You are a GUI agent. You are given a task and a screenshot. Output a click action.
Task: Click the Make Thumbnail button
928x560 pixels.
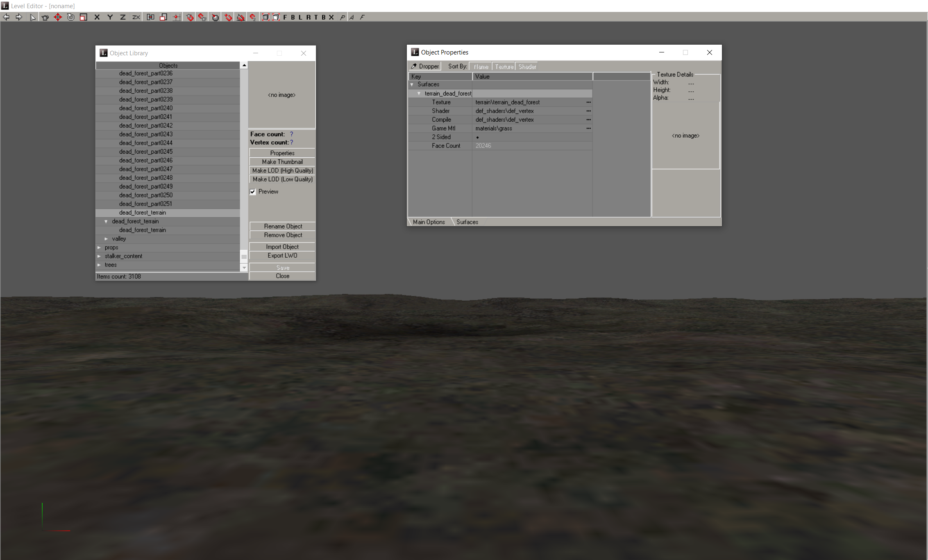pos(282,162)
